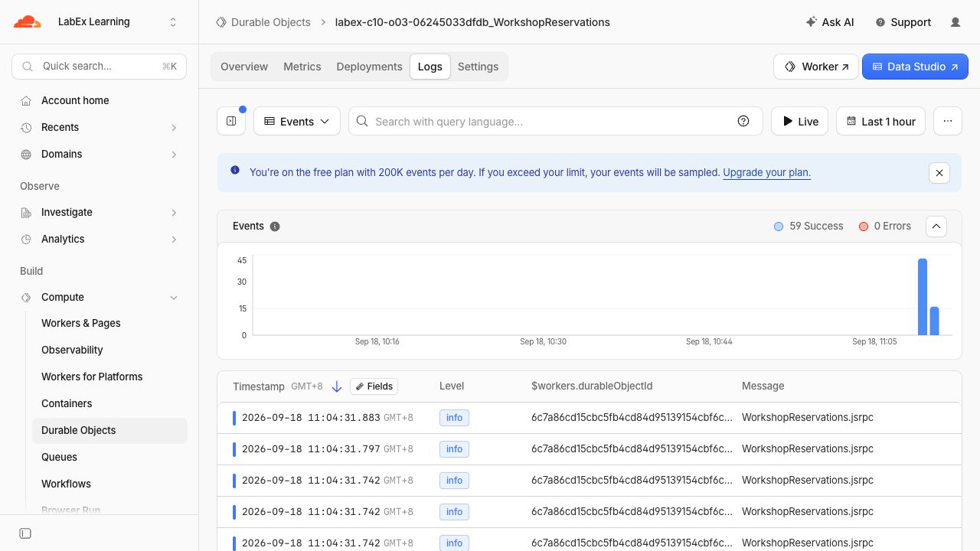The width and height of the screenshot is (980, 551).
Task: Click the info badge on the 11:04:31.883 row
Action: tap(454, 418)
